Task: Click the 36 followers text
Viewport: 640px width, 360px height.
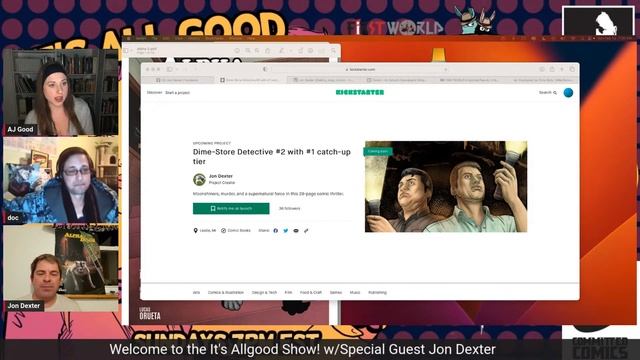Action: coord(289,209)
